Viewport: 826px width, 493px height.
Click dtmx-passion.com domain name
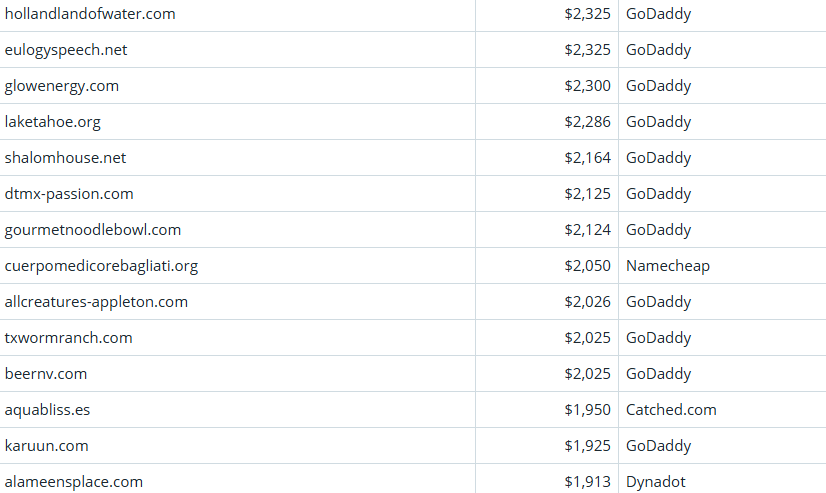click(x=69, y=194)
